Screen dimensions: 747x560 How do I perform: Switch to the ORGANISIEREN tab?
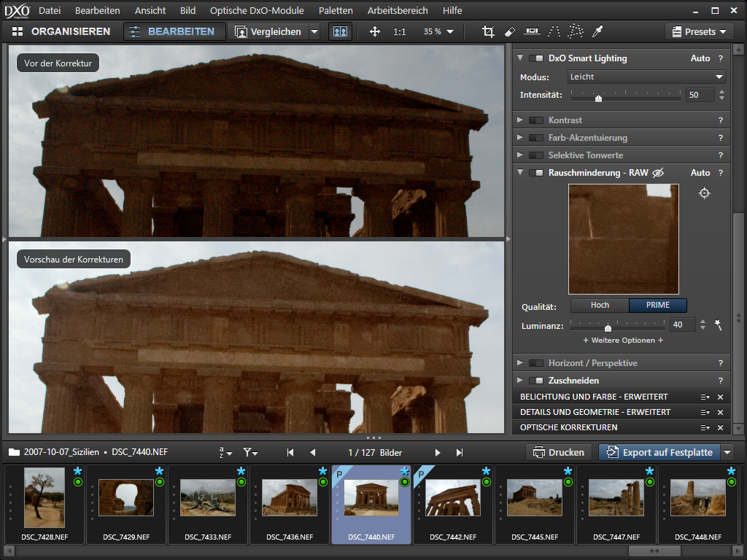coord(62,32)
